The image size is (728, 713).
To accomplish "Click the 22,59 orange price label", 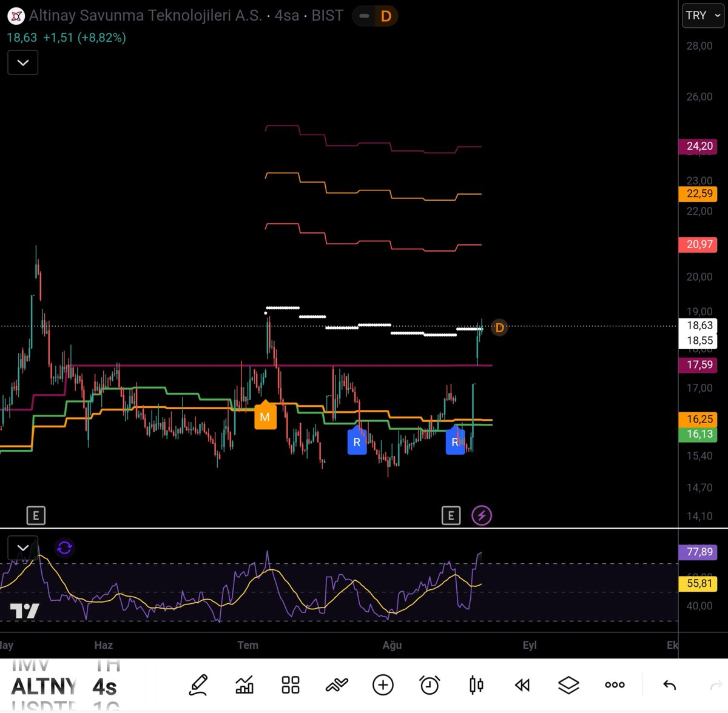I will (699, 193).
